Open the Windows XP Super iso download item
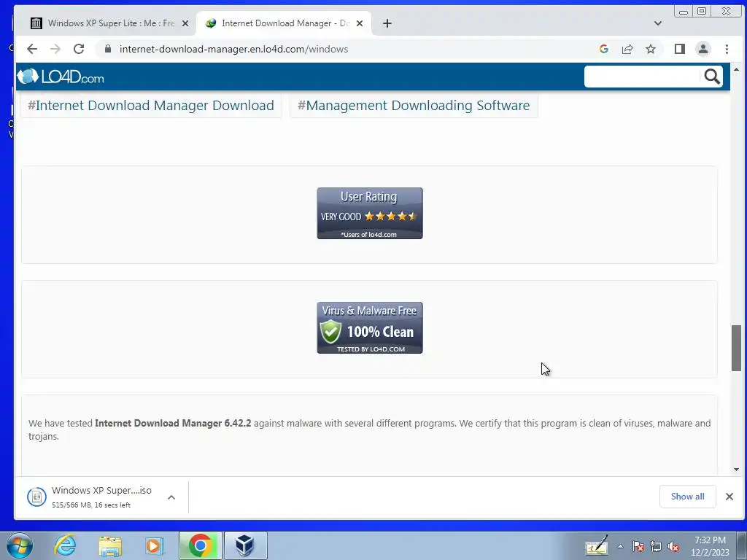 [90, 497]
